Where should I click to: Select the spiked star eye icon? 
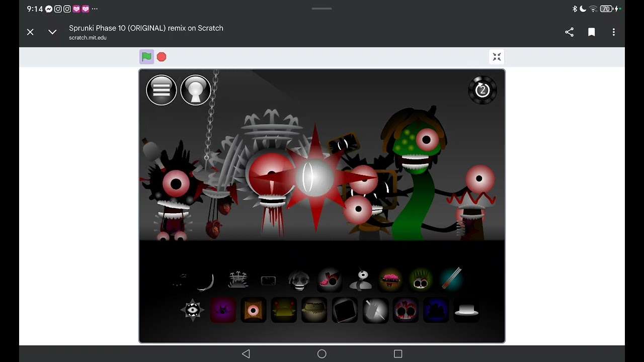coord(192,310)
